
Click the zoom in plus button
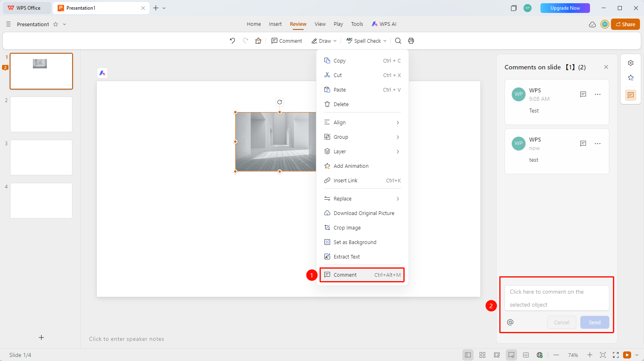[590, 355]
